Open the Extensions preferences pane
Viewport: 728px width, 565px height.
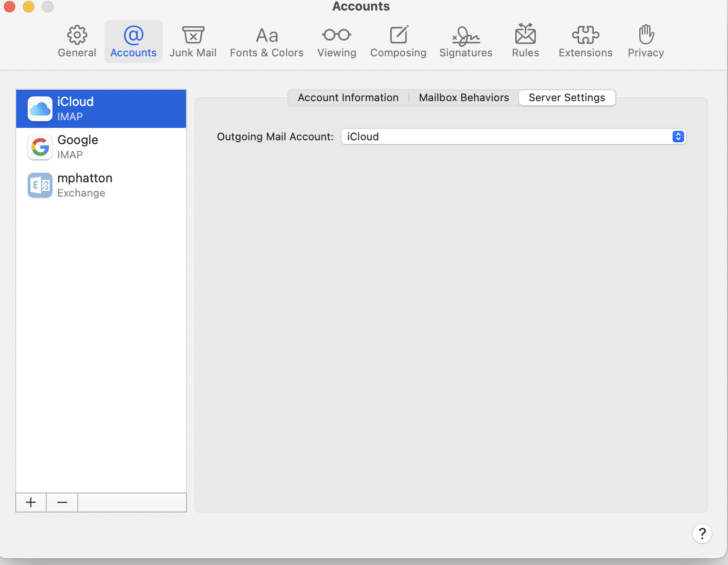pyautogui.click(x=585, y=42)
